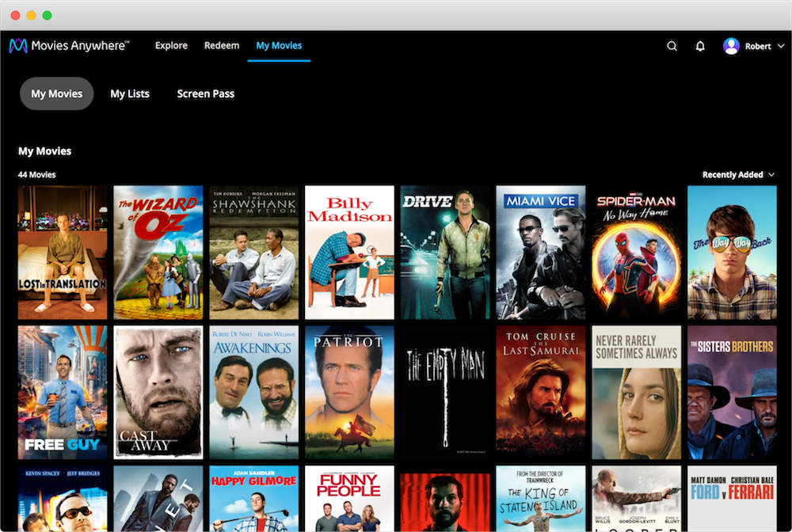The width and height of the screenshot is (792, 532).
Task: Open the Drive movie poster
Action: pyautogui.click(x=445, y=253)
